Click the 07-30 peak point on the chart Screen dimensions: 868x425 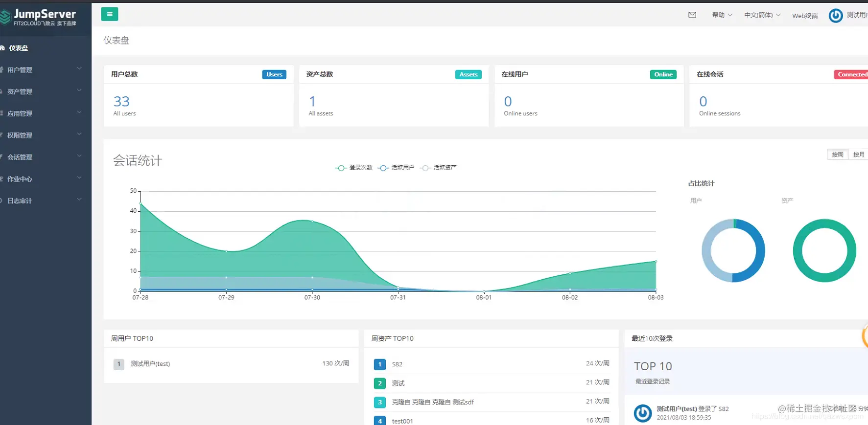tap(312, 221)
